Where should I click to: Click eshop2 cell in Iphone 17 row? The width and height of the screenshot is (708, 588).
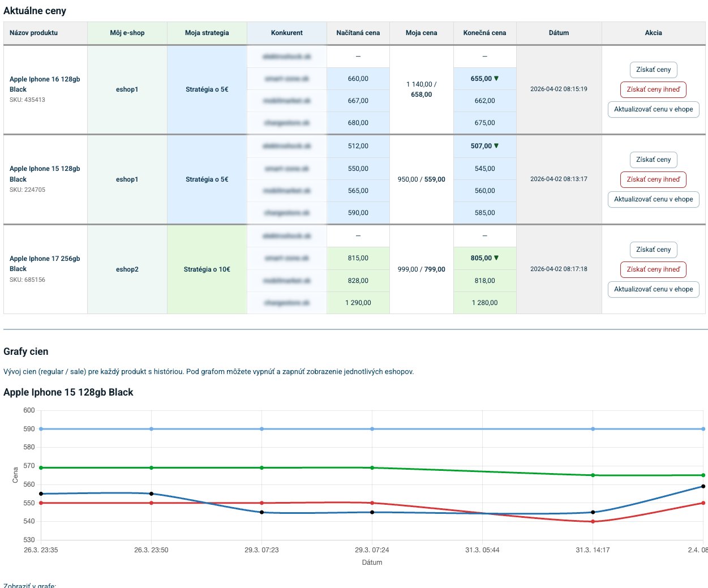[127, 269]
